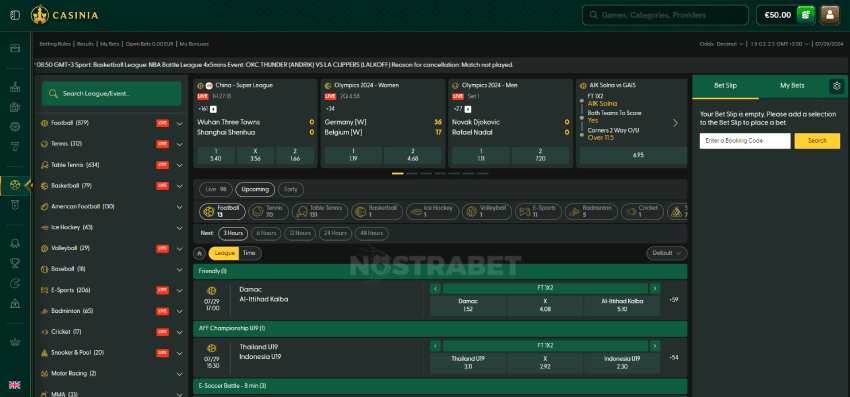Click yellow Search booking code button
Image resolution: width=850 pixels, height=397 pixels.
click(x=817, y=141)
